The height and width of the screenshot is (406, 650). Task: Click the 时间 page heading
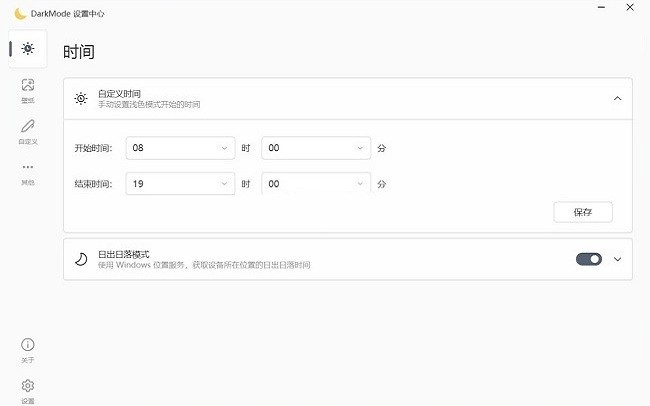pos(79,52)
